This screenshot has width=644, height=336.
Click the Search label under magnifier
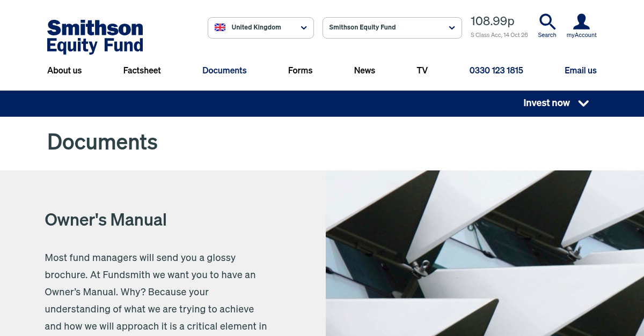(x=547, y=35)
